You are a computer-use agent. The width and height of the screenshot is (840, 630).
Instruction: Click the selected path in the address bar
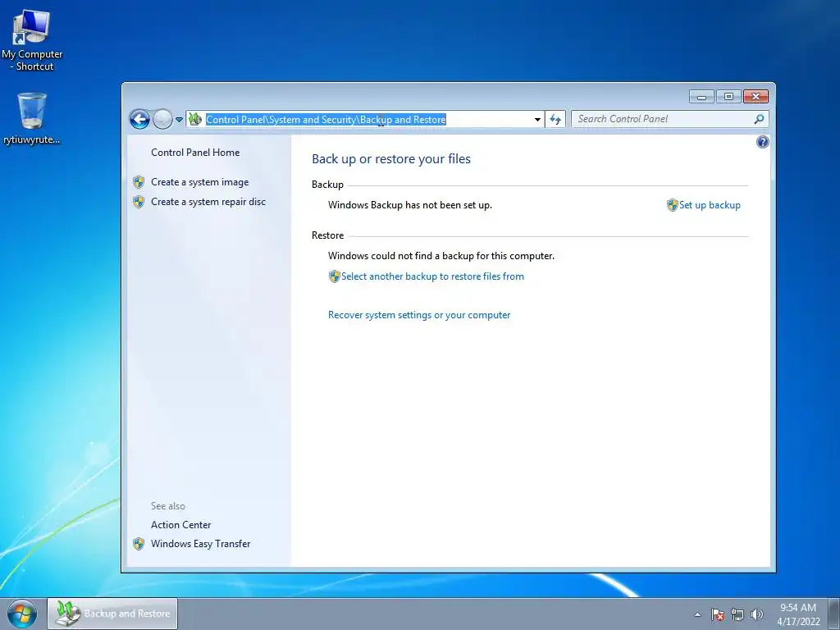point(326,120)
